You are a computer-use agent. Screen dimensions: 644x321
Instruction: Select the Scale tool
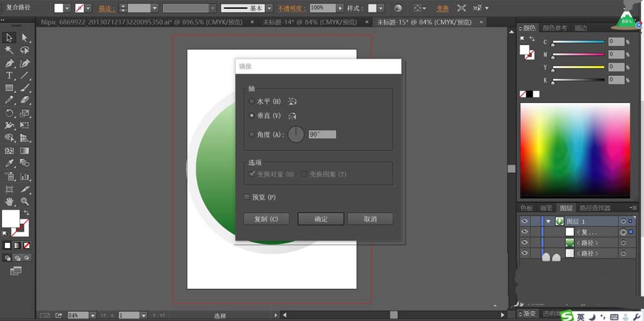[x=24, y=113]
